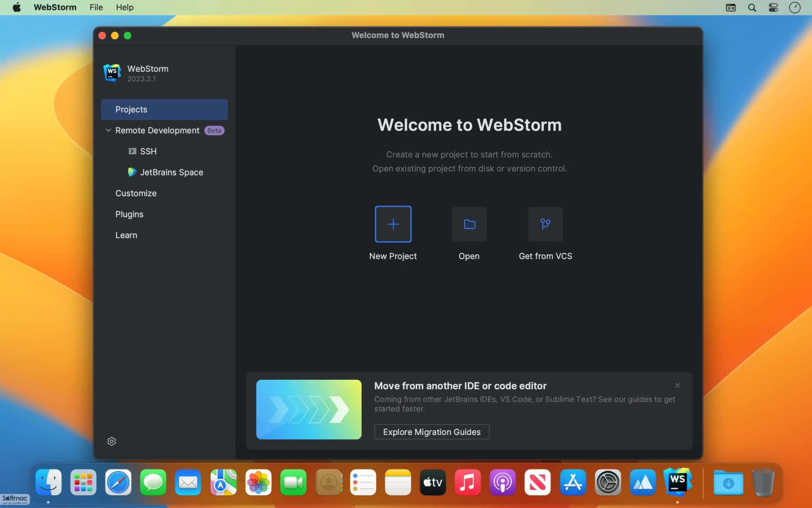
Task: Minimize the WebStorm welcome window
Action: 115,35
